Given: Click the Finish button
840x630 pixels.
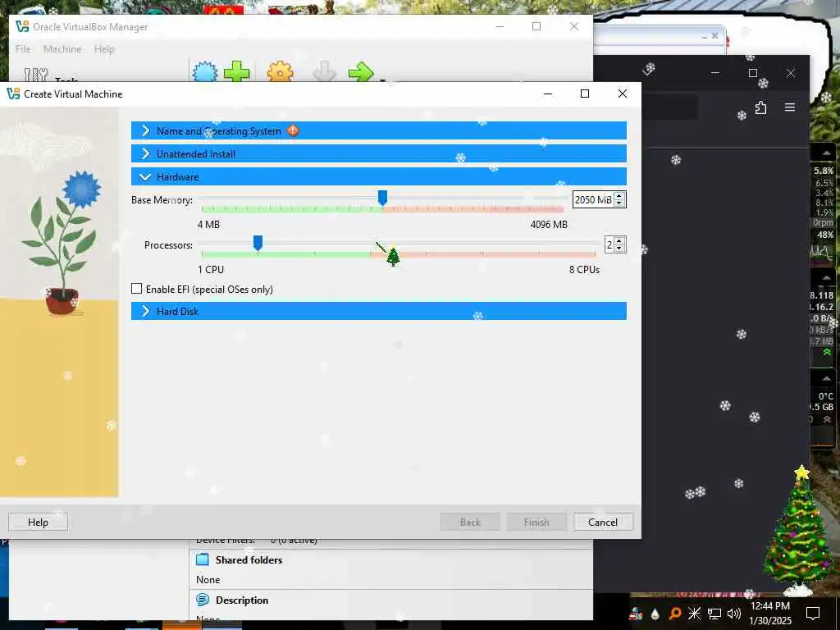Looking at the screenshot, I should point(536,522).
